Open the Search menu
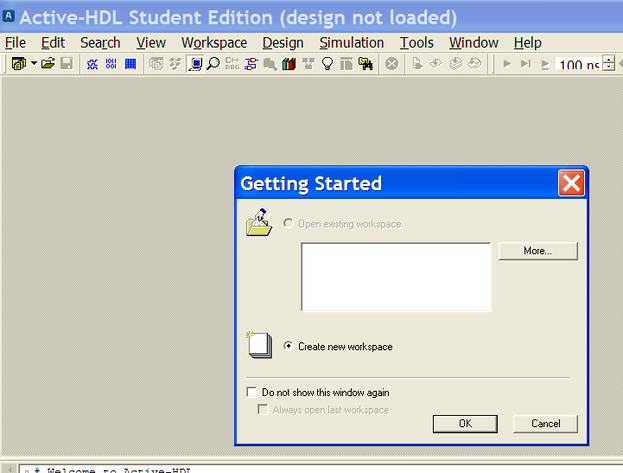The height and width of the screenshot is (473, 623). (x=100, y=43)
